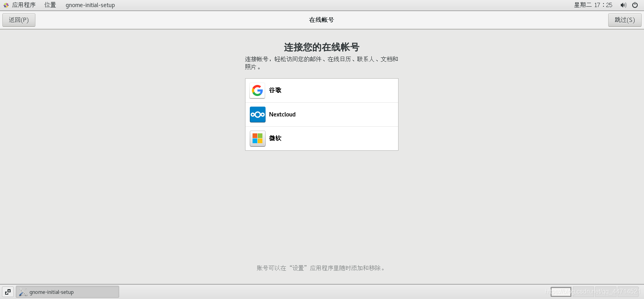
Task: Click the Google logo icon
Action: tap(257, 90)
